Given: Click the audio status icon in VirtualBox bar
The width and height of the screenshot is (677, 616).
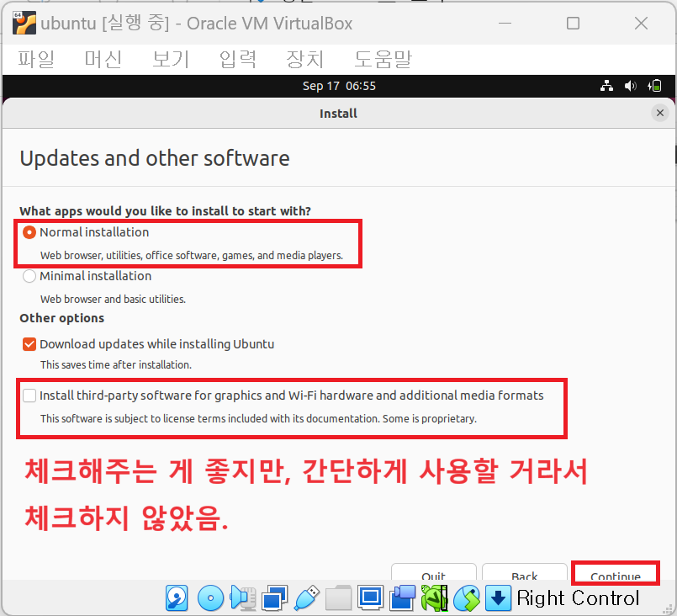Looking at the screenshot, I should [x=243, y=597].
